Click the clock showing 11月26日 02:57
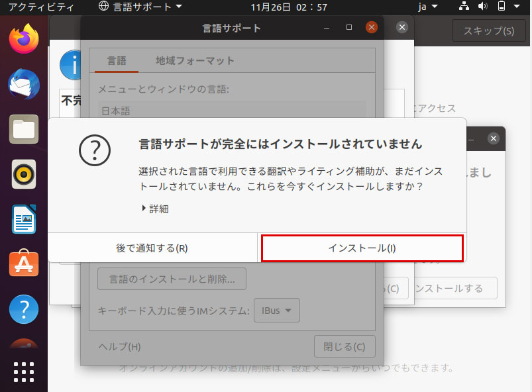 pyautogui.click(x=289, y=7)
